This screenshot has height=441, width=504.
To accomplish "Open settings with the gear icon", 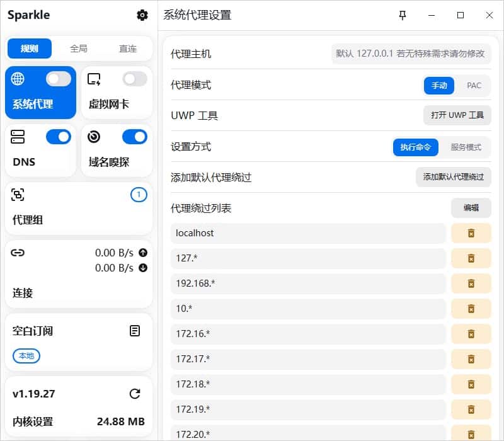I will point(142,15).
